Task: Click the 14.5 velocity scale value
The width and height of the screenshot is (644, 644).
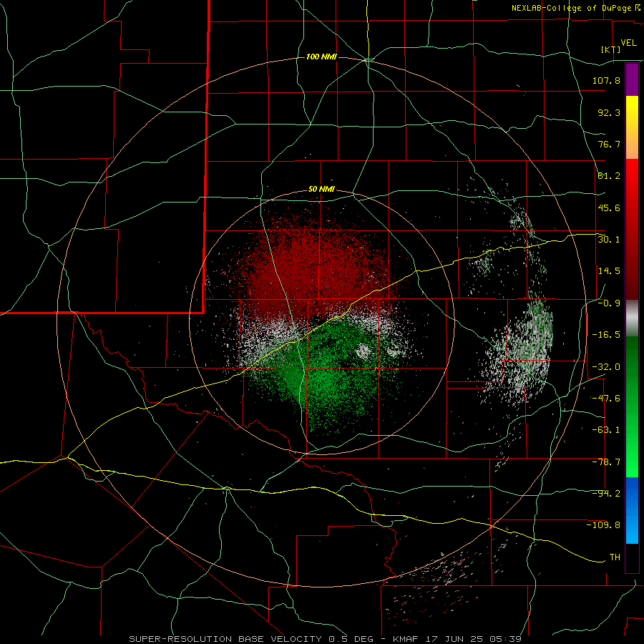Action: (609, 271)
